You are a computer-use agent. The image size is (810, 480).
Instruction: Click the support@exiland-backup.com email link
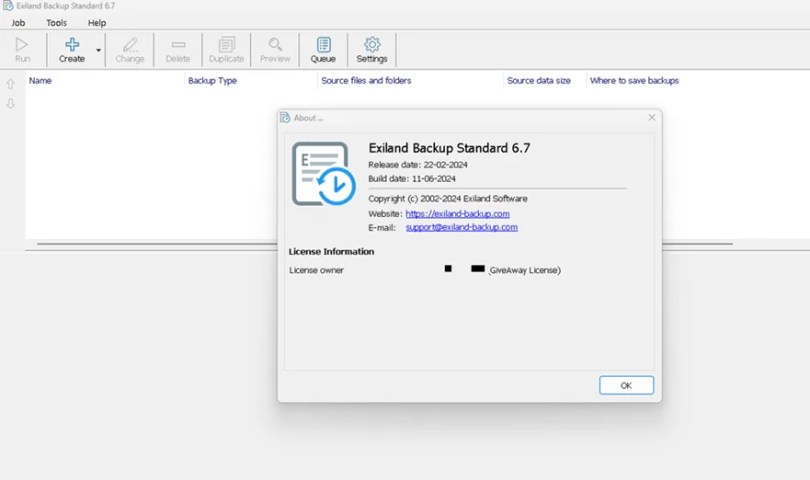point(462,227)
